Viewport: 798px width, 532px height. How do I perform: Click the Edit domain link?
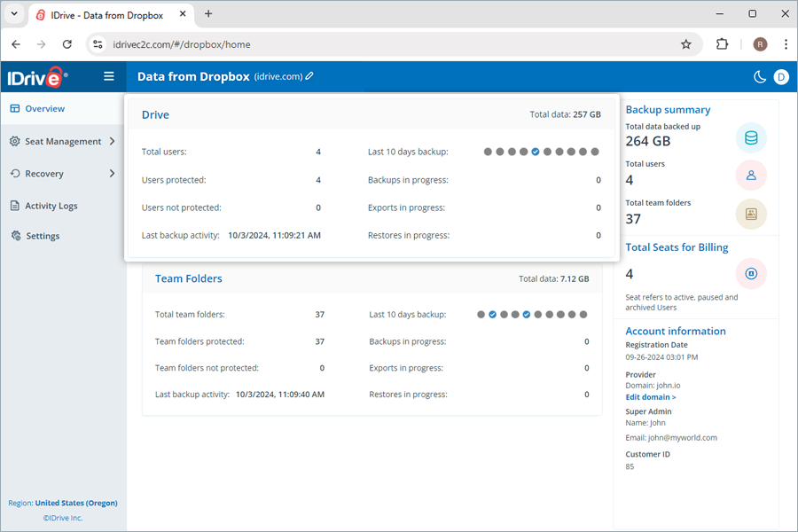click(x=651, y=397)
